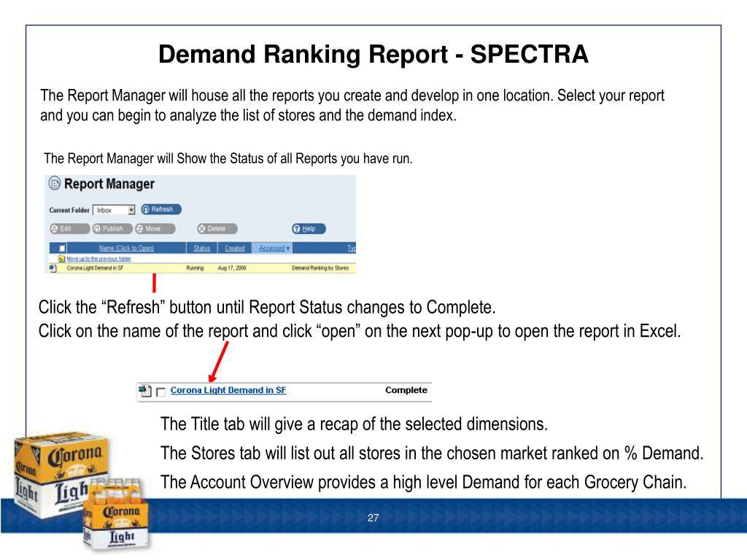Open Help in Report Manager
This screenshot has height=560, width=747.
point(309,229)
